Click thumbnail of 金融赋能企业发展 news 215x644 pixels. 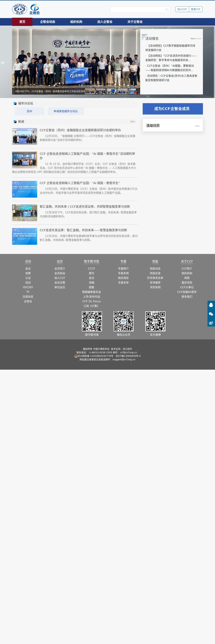(24, 136)
